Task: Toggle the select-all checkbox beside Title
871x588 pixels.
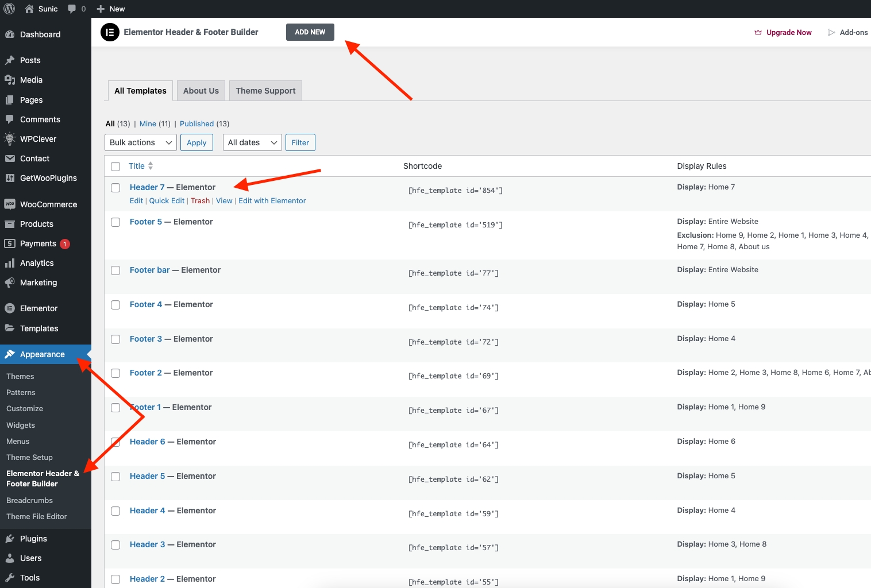Action: [115, 167]
